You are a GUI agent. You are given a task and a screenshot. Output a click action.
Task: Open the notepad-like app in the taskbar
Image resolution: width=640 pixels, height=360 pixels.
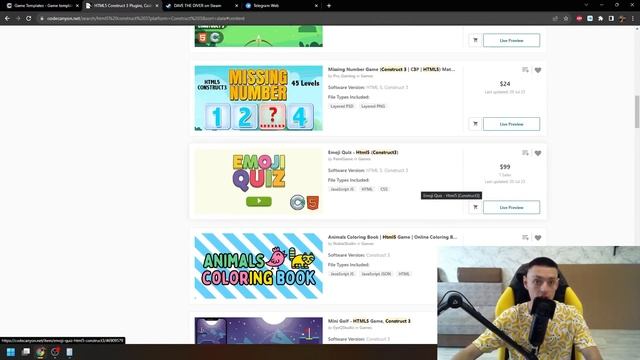69,352
